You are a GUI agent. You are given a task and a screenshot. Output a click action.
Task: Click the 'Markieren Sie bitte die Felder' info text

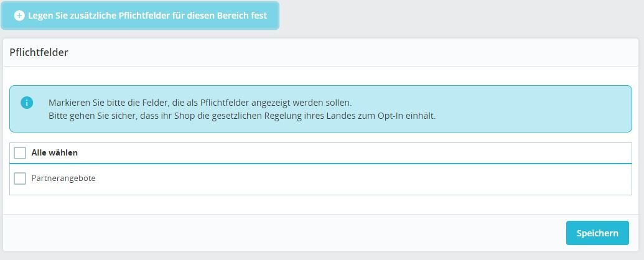pyautogui.click(x=200, y=102)
